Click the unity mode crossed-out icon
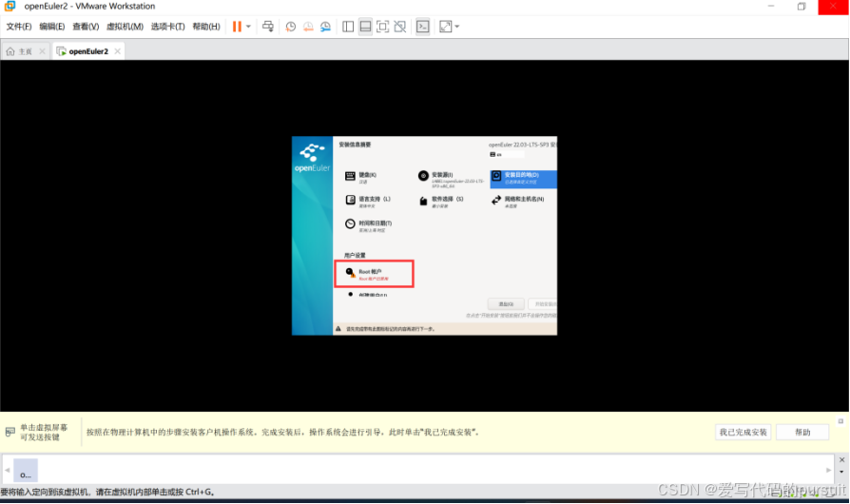 click(x=400, y=27)
